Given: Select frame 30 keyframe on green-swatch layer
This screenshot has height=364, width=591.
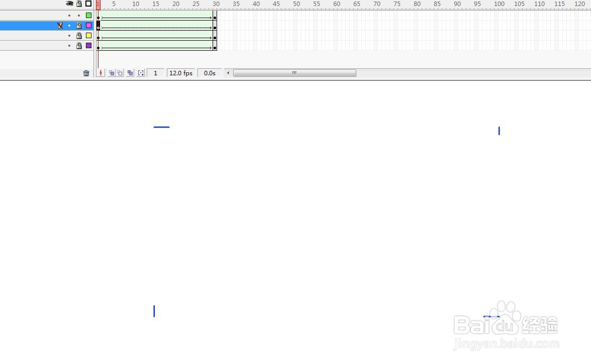Looking at the screenshot, I should (x=215, y=16).
